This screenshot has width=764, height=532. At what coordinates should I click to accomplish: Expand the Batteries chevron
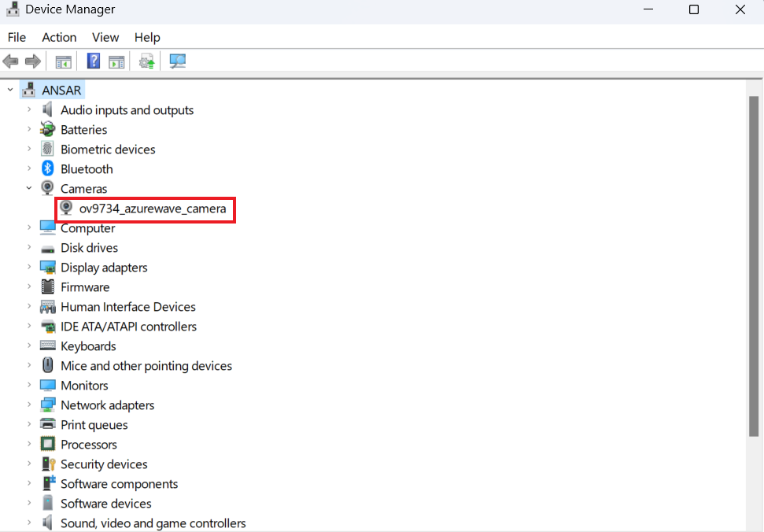tap(29, 129)
